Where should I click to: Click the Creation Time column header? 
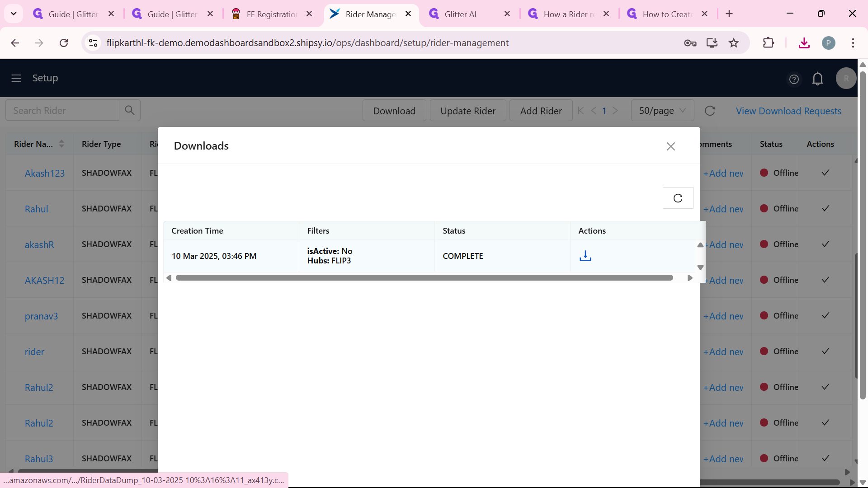(231, 230)
